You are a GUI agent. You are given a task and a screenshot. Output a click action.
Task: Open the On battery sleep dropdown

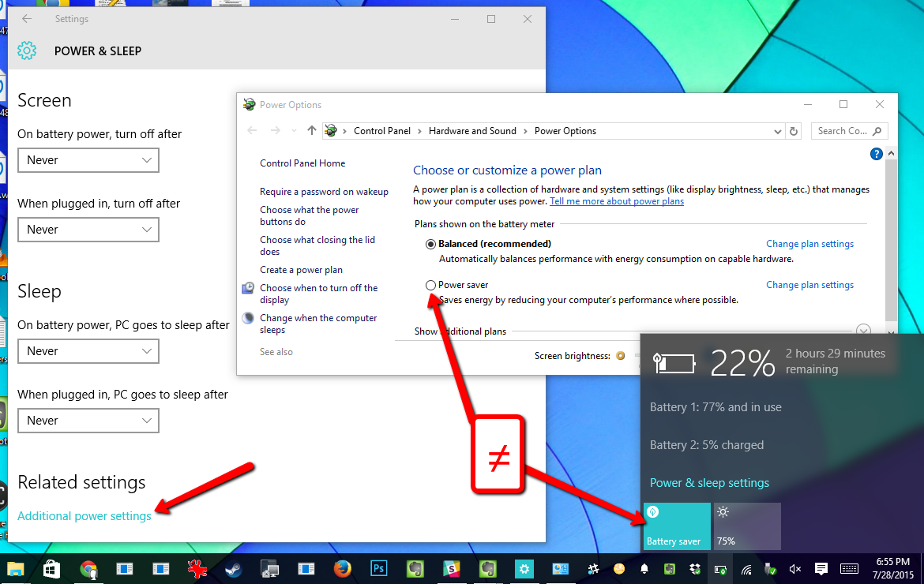[88, 350]
